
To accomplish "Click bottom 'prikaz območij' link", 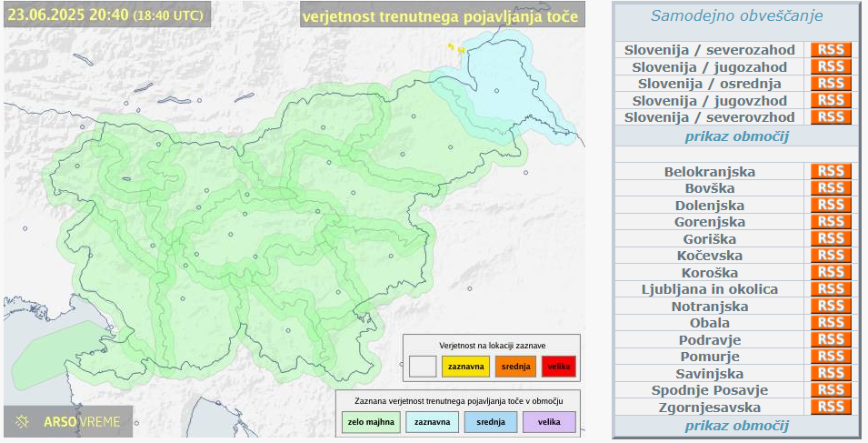I will [x=735, y=426].
